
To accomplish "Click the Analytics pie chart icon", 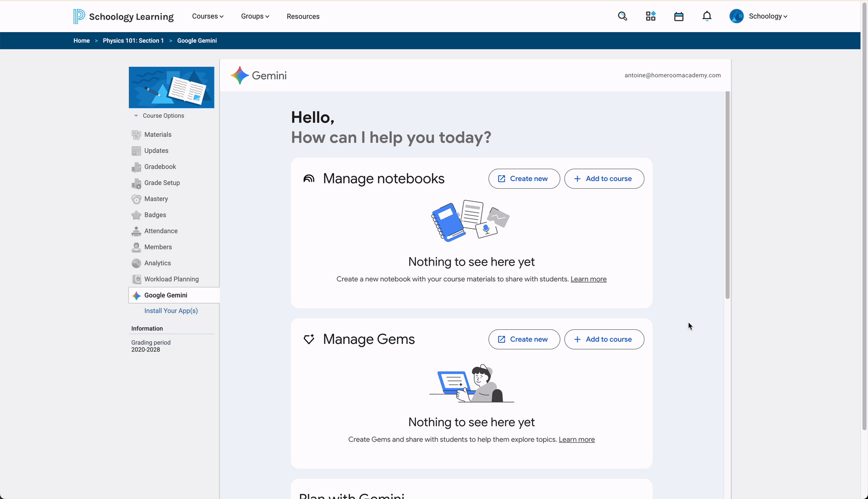I will click(x=136, y=263).
